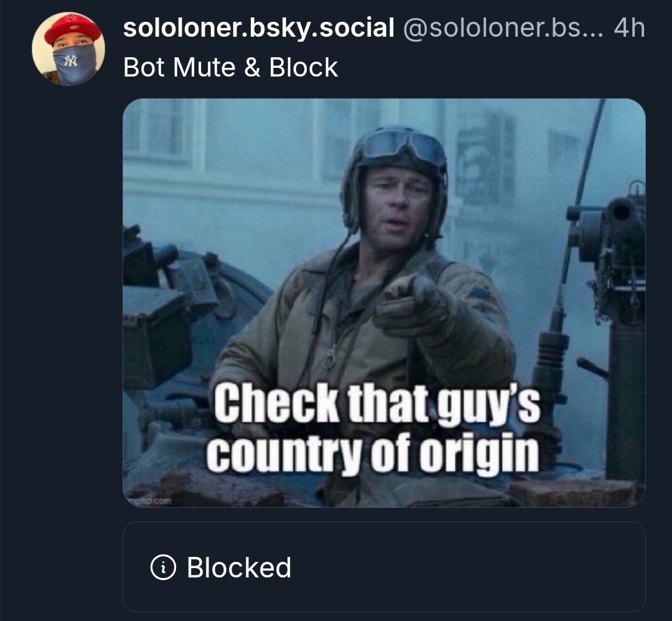Image resolution: width=672 pixels, height=621 pixels.
Task: Click the blue face mask in the avatar
Action: click(x=73, y=63)
